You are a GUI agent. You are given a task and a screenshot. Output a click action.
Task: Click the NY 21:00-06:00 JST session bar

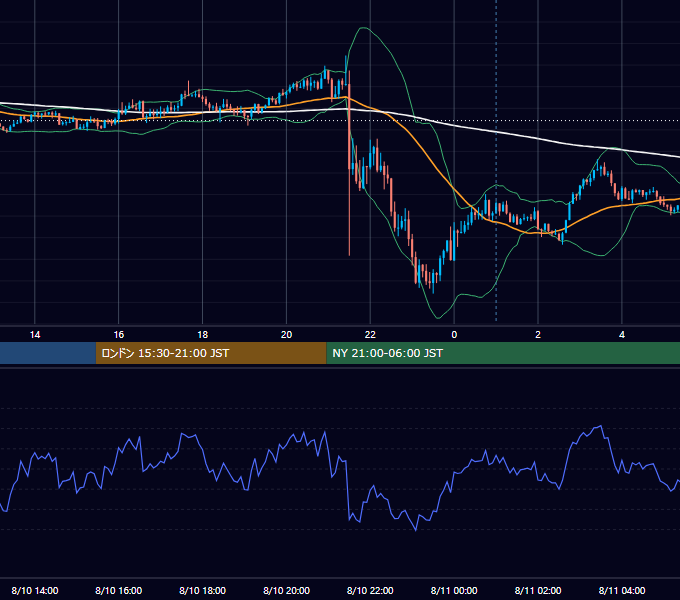pyautogui.click(x=503, y=353)
